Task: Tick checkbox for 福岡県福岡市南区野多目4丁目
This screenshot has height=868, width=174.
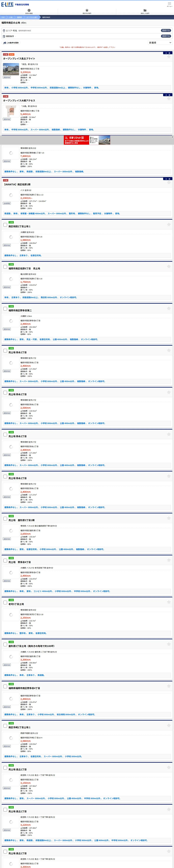Action: [x=5, y=686]
